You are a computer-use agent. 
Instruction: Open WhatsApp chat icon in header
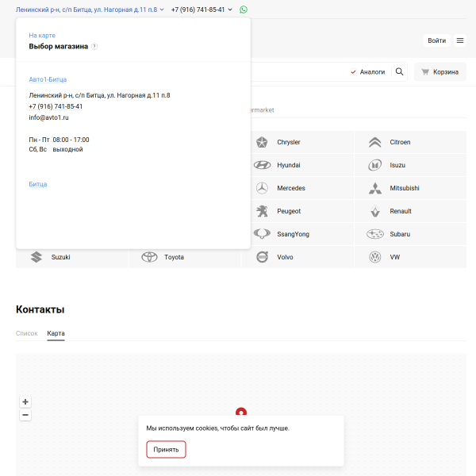[244, 10]
